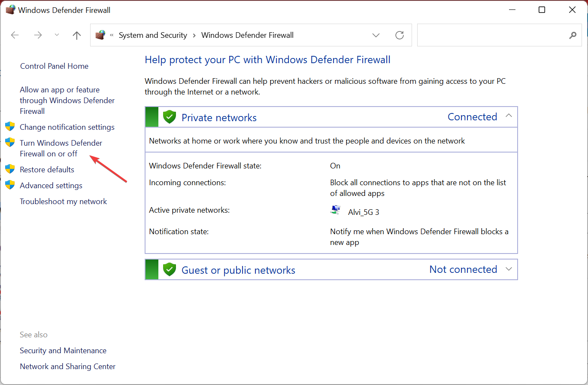Open Network and Sharing Center
This screenshot has width=588, height=385.
pyautogui.click(x=68, y=367)
